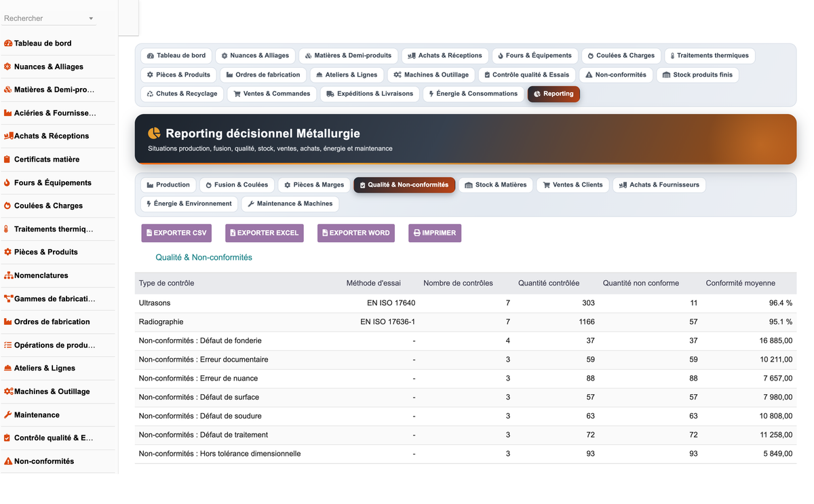Click the Maintenance wrench icon in sidebar
Screen dimensions: 814x504
(8, 415)
